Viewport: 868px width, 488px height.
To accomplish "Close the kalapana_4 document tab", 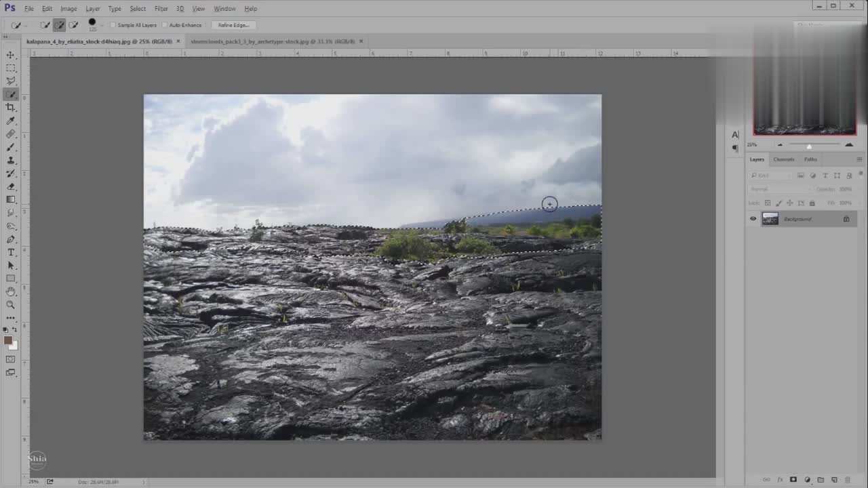I will [178, 41].
